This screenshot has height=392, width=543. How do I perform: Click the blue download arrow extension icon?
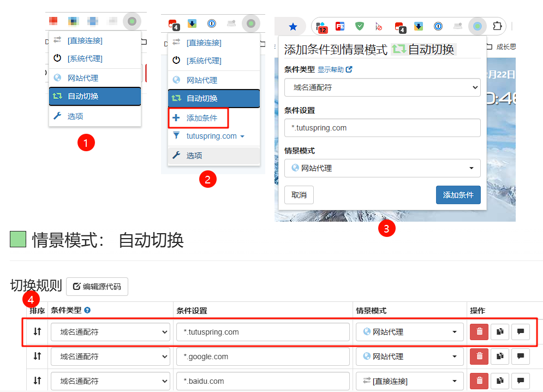[x=419, y=26]
